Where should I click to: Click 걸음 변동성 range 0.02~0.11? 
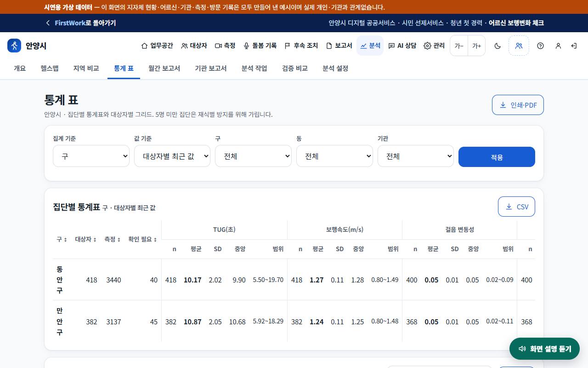point(500,321)
